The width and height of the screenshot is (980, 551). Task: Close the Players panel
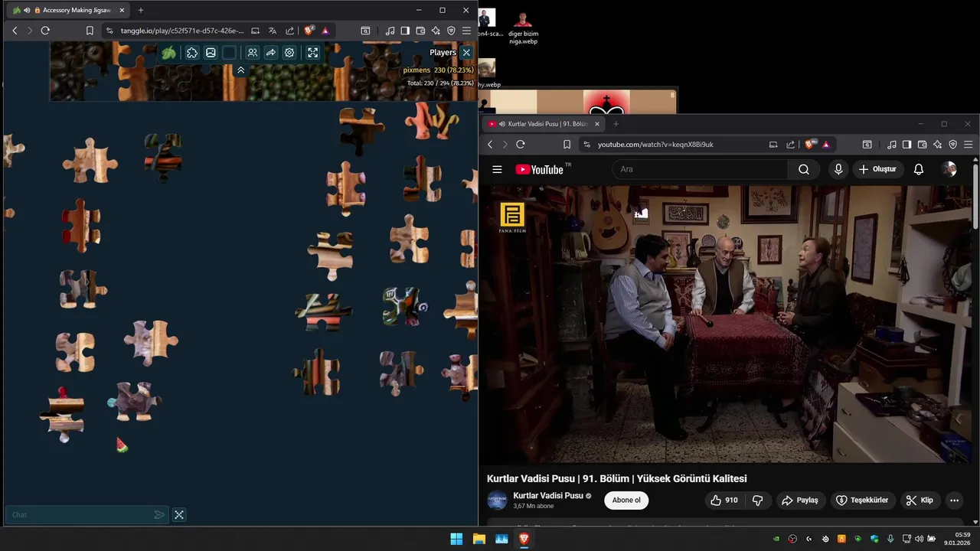pyautogui.click(x=466, y=53)
